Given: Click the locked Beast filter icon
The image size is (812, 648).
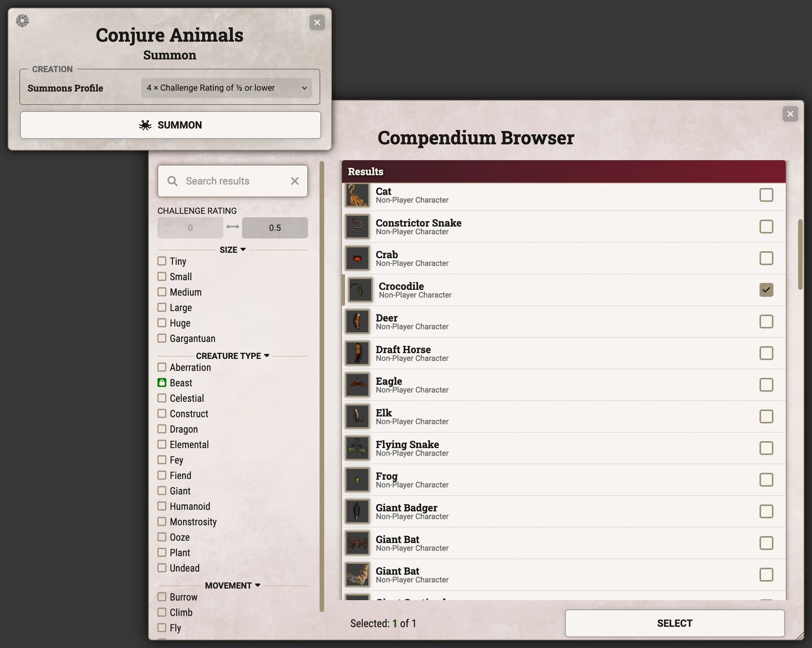Looking at the screenshot, I should [x=162, y=382].
